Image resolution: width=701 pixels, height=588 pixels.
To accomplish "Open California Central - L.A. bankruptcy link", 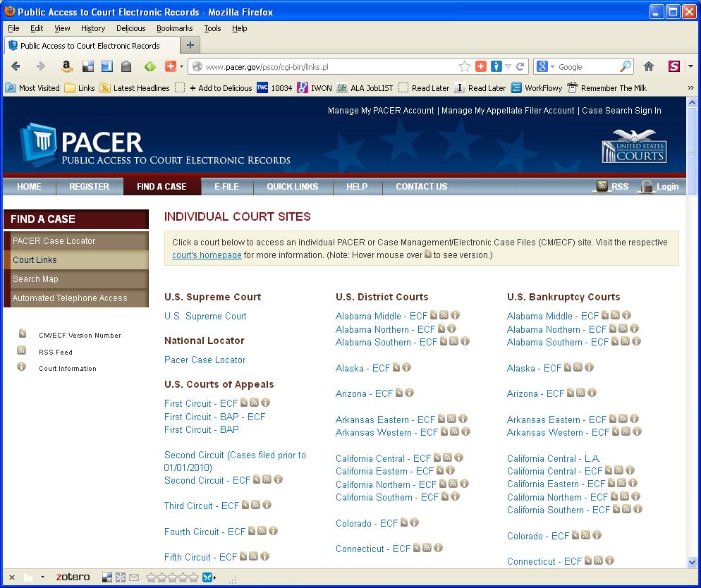I will pyautogui.click(x=554, y=458).
